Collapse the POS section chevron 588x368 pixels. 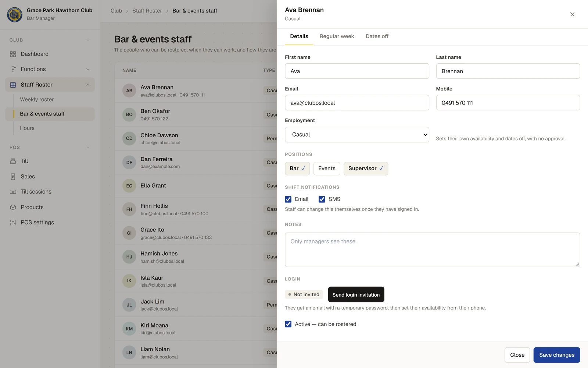click(x=88, y=147)
